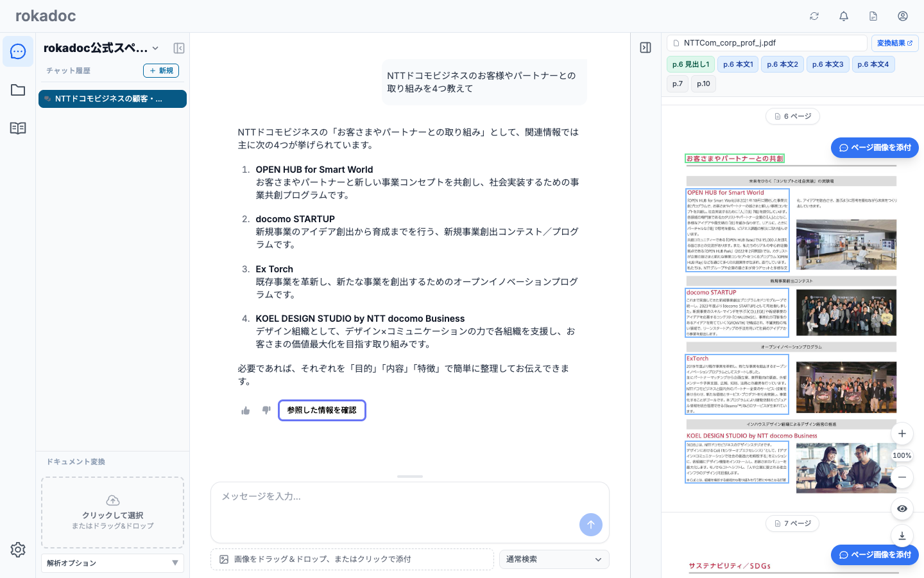924x578 pixels.
Task: Open the chat view in left sidebar
Action: [18, 51]
